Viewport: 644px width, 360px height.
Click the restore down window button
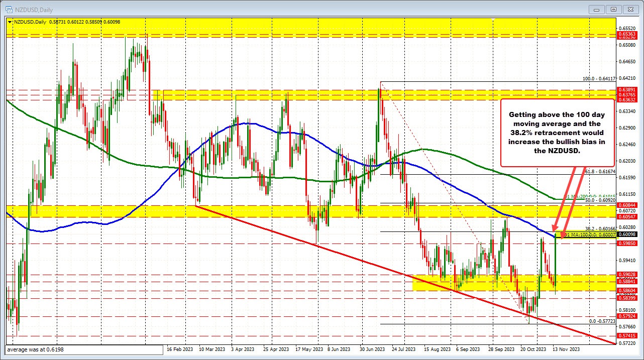613,9
